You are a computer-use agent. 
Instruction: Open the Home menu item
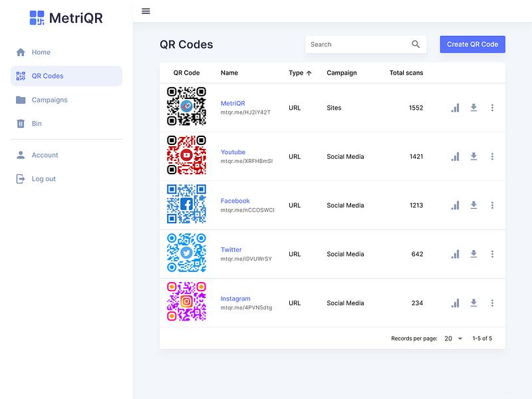point(66,53)
